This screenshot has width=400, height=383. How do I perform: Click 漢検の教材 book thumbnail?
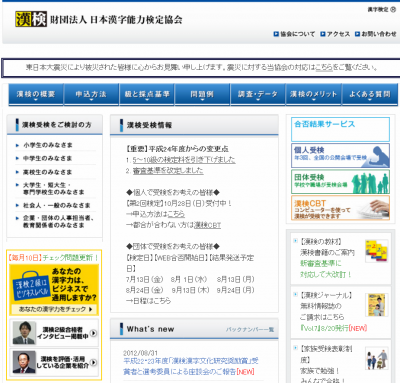pyautogui.click(x=376, y=251)
